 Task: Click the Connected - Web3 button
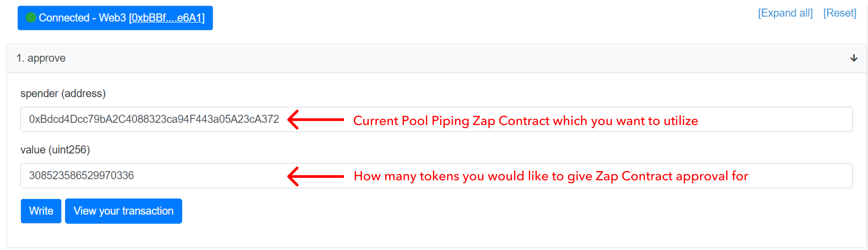click(115, 18)
